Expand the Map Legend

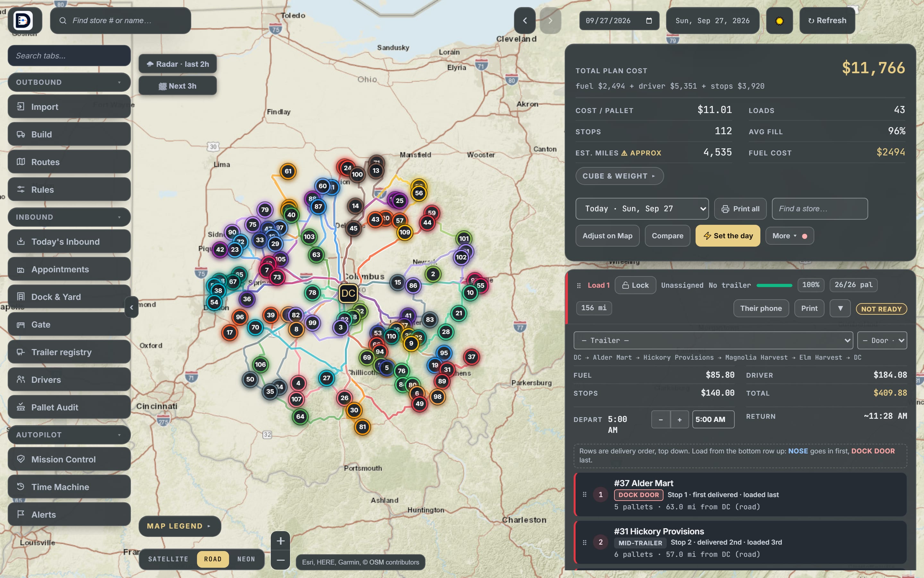coord(179,526)
